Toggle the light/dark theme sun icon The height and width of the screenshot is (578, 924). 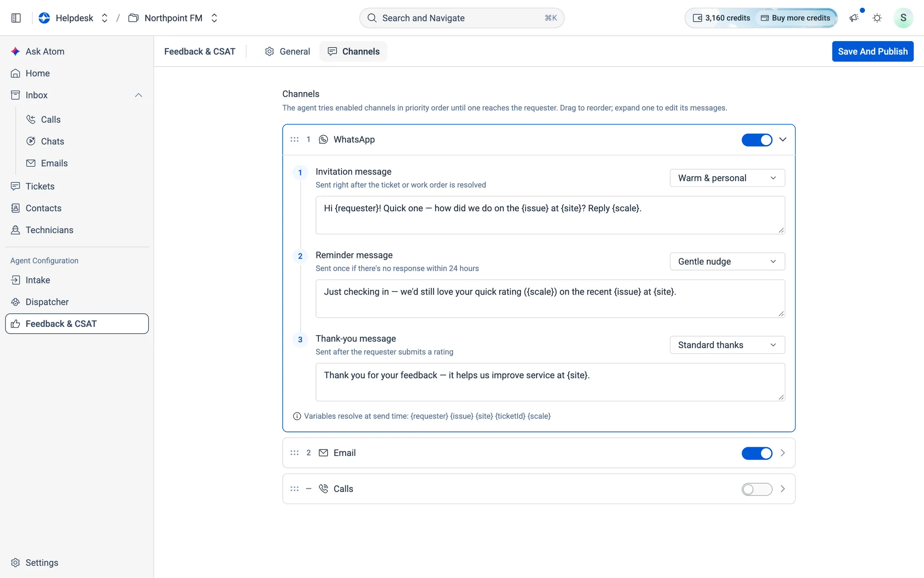[x=877, y=18]
